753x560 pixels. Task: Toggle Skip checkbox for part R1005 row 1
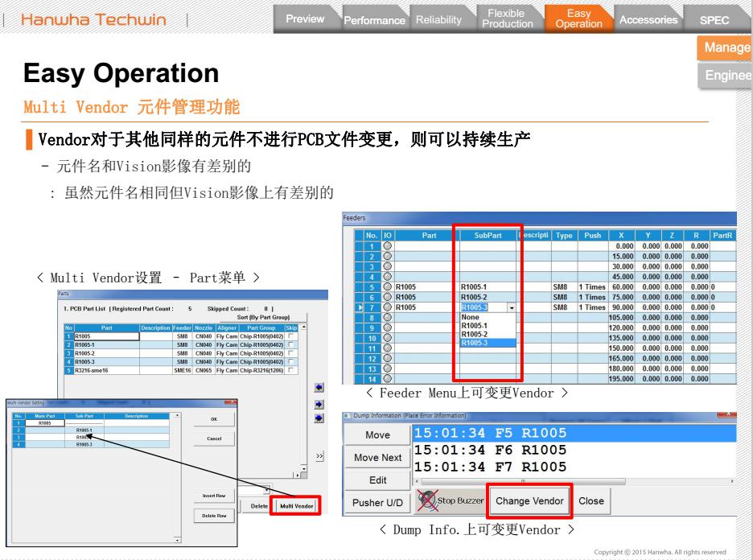(290, 336)
